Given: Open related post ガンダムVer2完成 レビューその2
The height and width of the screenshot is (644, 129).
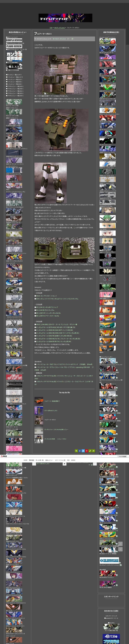Looking at the screenshot, I should coord(55,439).
